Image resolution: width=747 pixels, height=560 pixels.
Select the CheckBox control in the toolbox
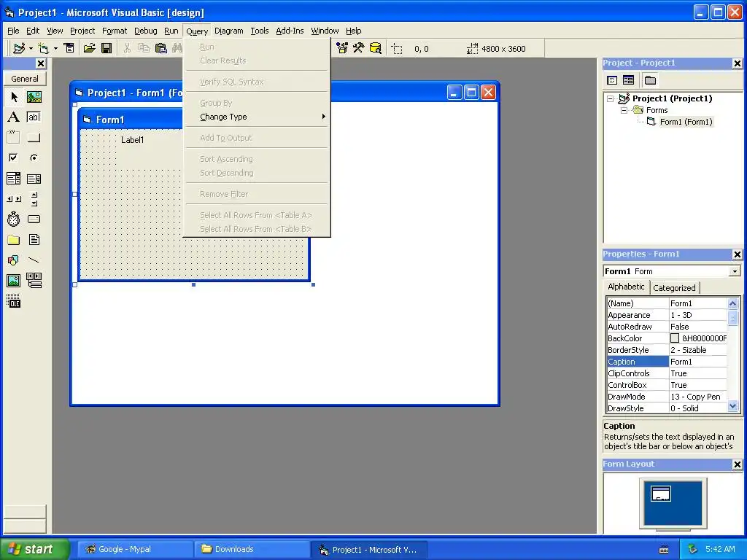[14, 157]
